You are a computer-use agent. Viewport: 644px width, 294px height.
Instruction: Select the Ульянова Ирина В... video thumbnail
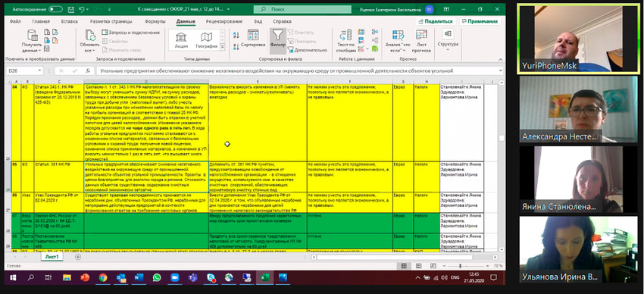pos(578,249)
